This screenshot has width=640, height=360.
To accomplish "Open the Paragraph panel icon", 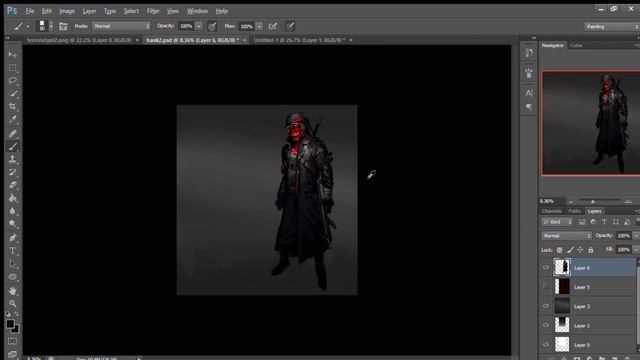I will click(x=529, y=107).
